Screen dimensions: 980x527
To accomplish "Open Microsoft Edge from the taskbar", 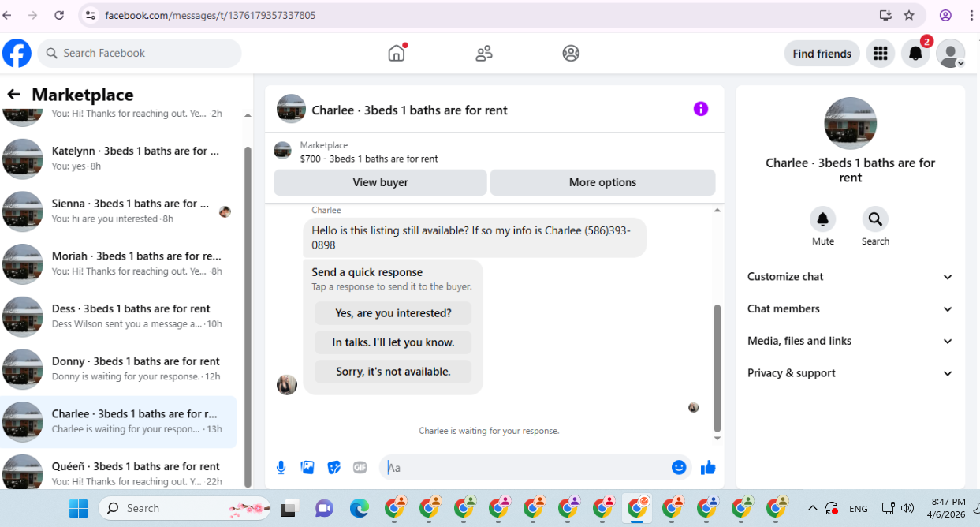I will click(x=360, y=509).
